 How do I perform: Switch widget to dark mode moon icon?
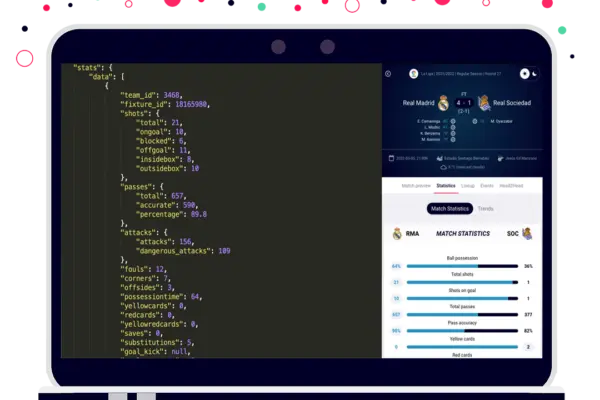(x=535, y=74)
